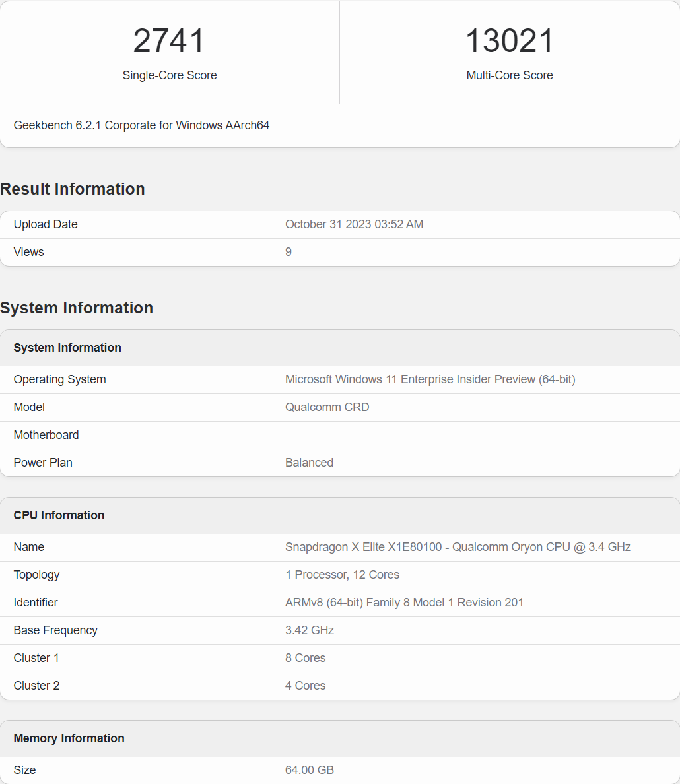Screen dimensions: 680x784
Task: Click the single-core score 2741
Action: point(170,41)
